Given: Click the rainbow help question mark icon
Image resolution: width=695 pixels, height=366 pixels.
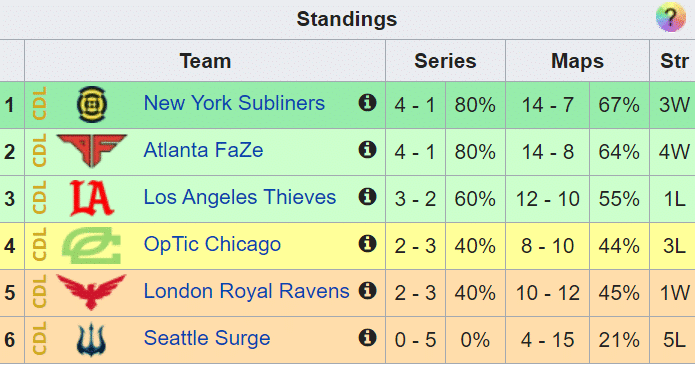Looking at the screenshot, I should tap(671, 17).
